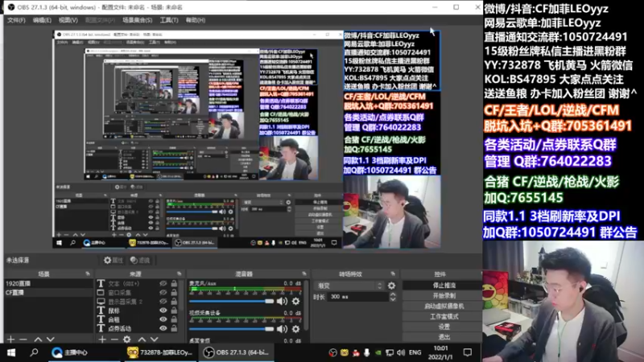Toggle lock on 文本 (GDI+) source

[x=174, y=283]
